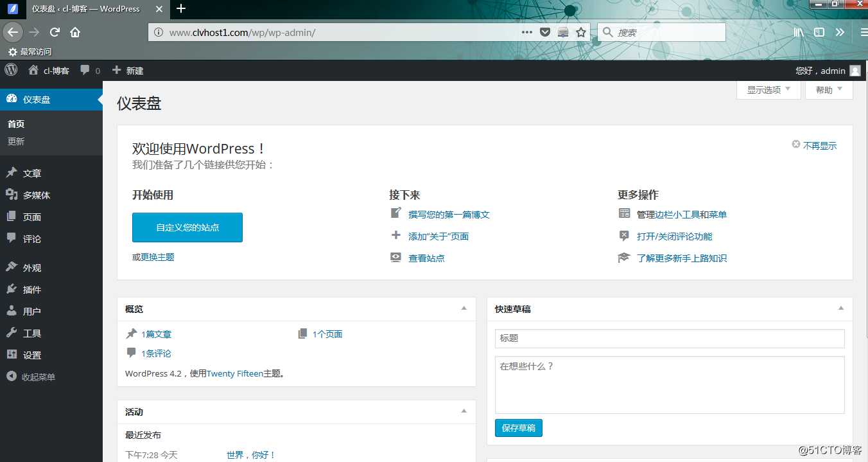This screenshot has width=868, height=462.
Task: Open comments bubble in the admin bar
Action: [90, 71]
